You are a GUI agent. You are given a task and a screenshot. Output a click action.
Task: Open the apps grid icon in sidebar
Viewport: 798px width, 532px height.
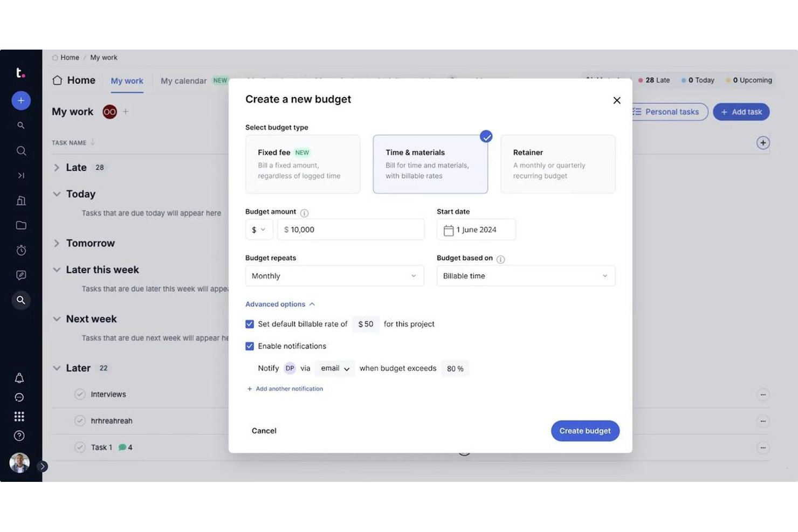coord(19,417)
